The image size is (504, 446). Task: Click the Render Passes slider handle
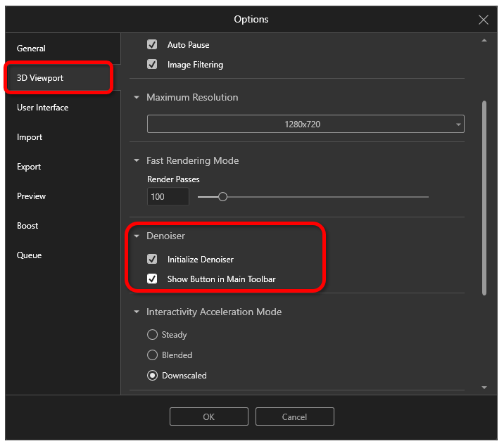222,197
